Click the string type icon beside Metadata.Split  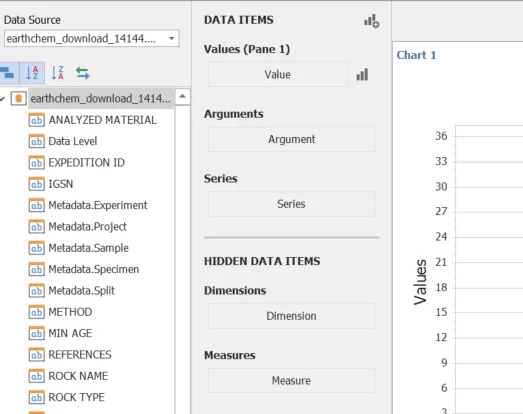(x=36, y=291)
